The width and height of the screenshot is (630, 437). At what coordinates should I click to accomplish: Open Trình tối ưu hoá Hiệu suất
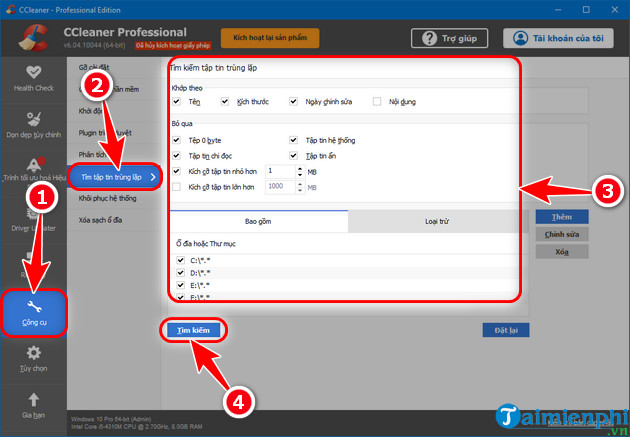click(x=33, y=169)
